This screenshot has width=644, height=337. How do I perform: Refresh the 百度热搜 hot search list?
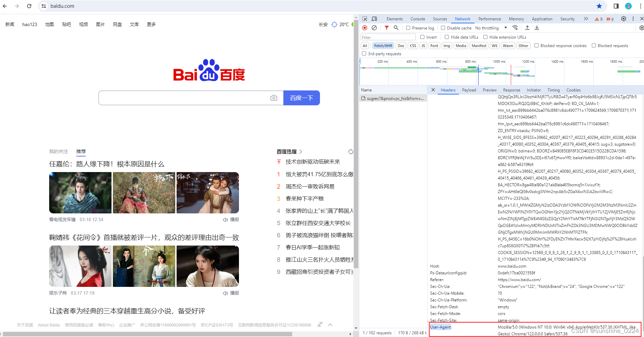tap(351, 152)
